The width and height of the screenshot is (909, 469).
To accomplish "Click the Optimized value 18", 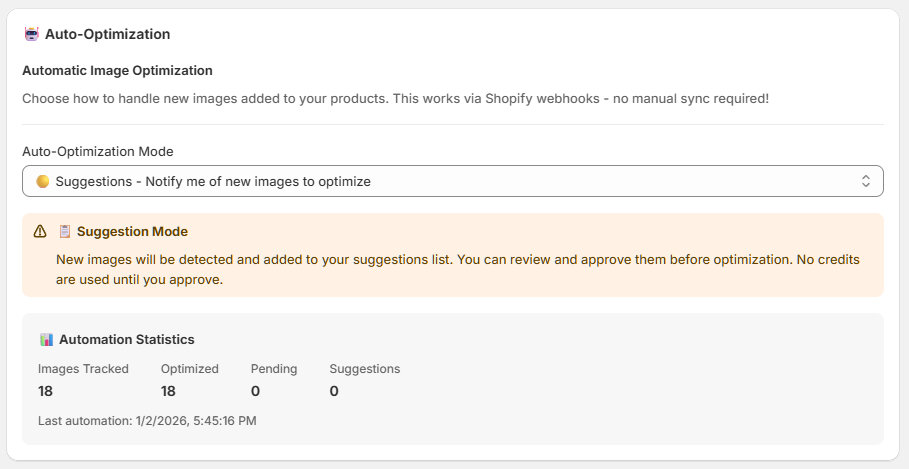I will click(x=168, y=391).
